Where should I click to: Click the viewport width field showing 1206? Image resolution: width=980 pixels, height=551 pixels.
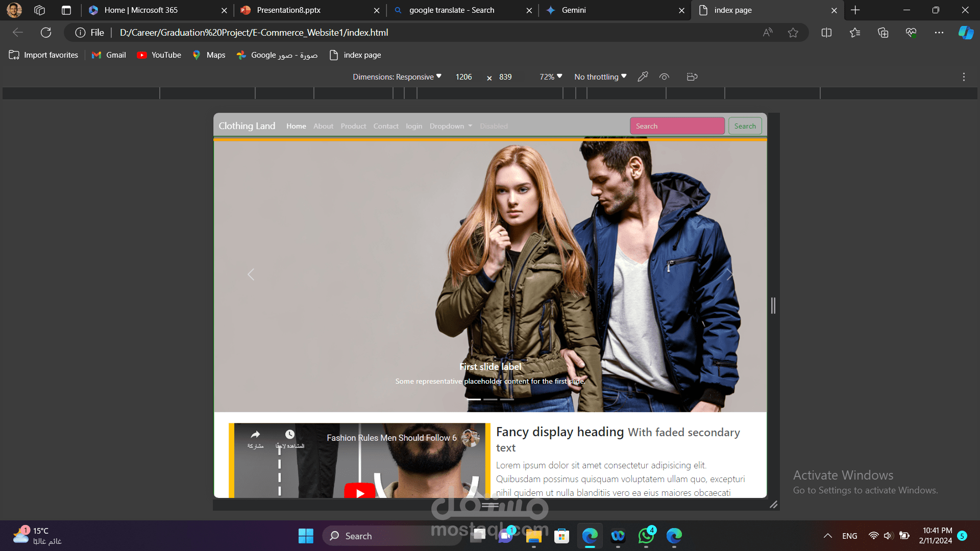463,77
